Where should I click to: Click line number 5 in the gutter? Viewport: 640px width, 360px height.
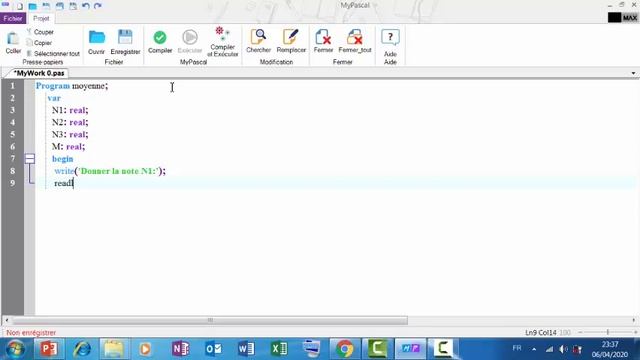click(12, 134)
